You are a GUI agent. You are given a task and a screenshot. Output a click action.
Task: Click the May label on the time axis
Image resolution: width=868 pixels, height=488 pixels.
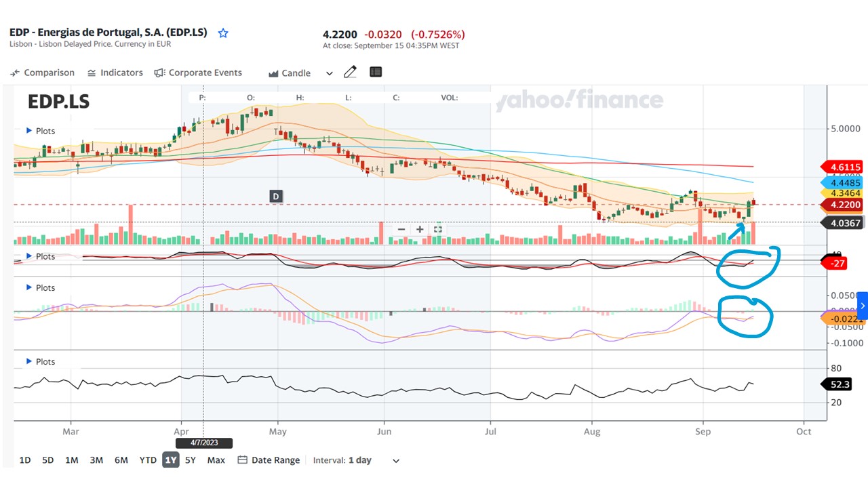click(x=277, y=431)
